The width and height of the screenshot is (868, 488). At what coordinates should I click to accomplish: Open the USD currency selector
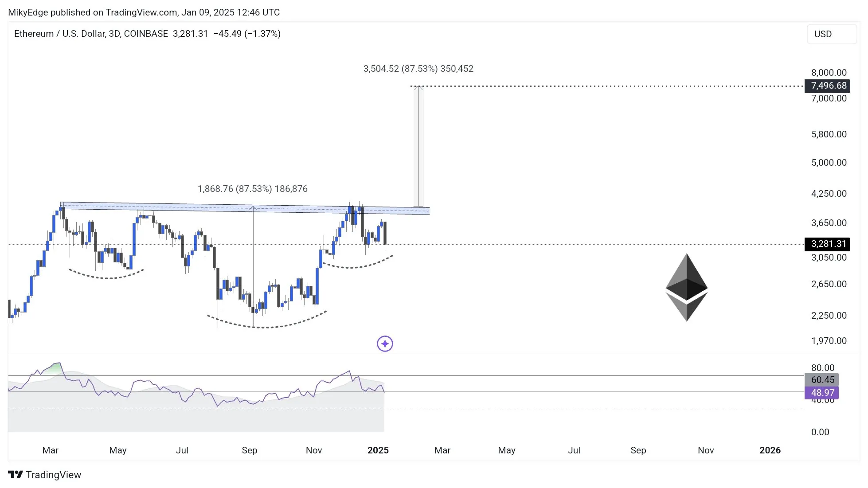831,34
